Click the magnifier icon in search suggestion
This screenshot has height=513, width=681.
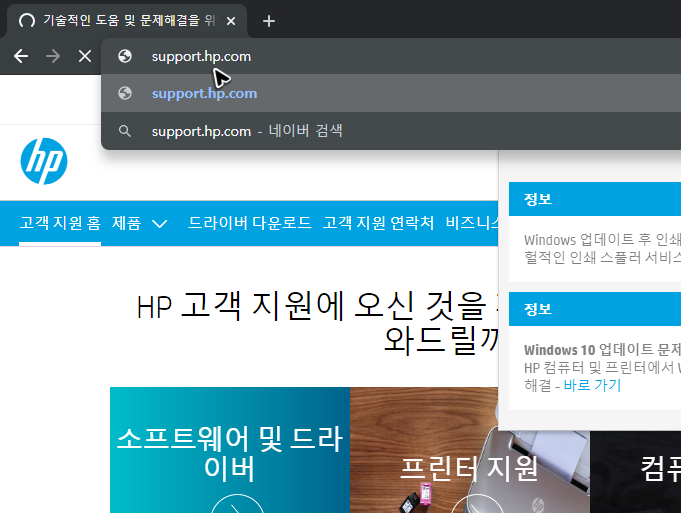[x=125, y=131]
